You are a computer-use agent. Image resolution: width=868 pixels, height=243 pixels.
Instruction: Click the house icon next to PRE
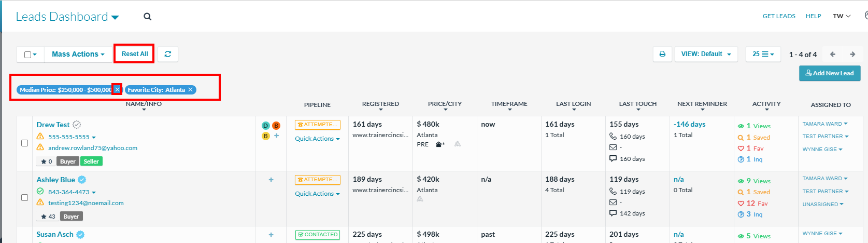[439, 144]
